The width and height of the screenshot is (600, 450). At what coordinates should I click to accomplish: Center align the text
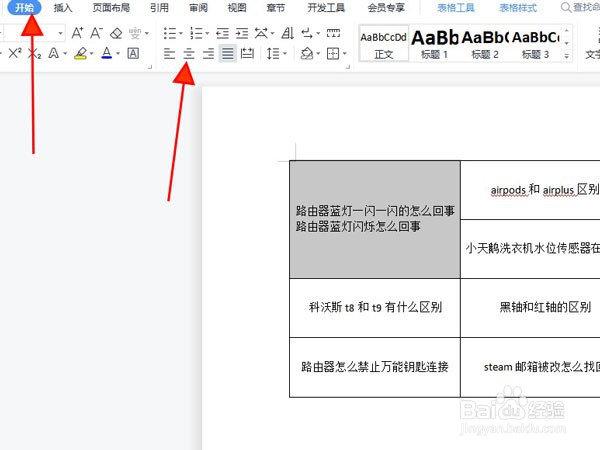pyautogui.click(x=189, y=54)
